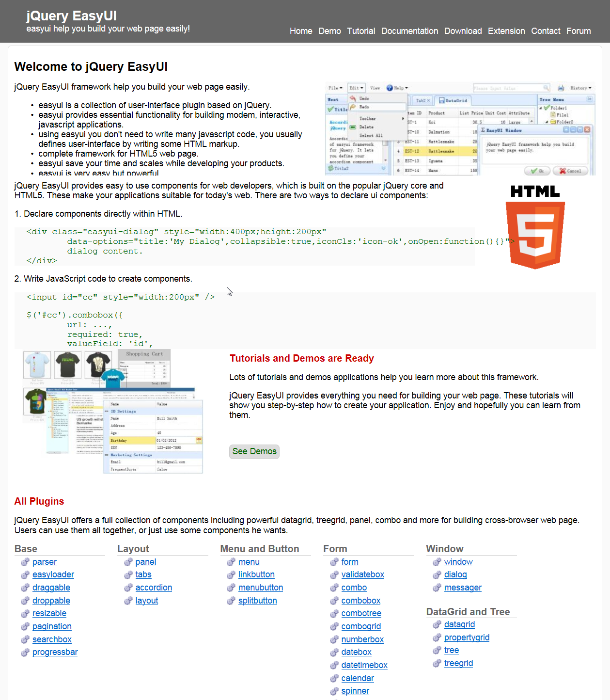Open the linkbutton plugin link

click(256, 574)
